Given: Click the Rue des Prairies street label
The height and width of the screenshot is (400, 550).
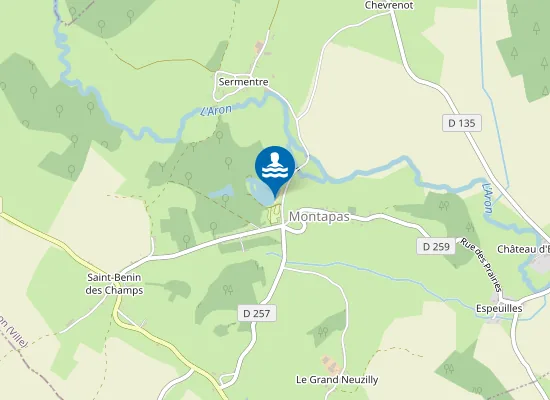Looking at the screenshot, I should (x=481, y=265).
